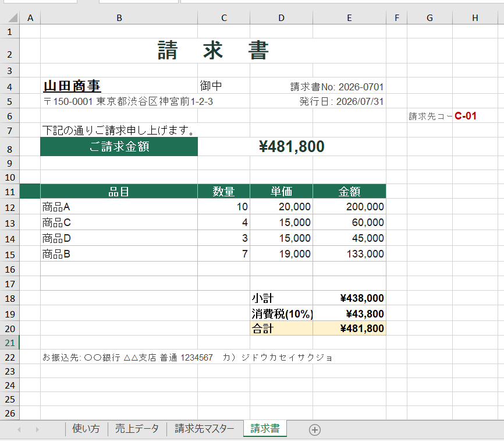
Task: Click the 商品A item cell
Action: (119, 206)
